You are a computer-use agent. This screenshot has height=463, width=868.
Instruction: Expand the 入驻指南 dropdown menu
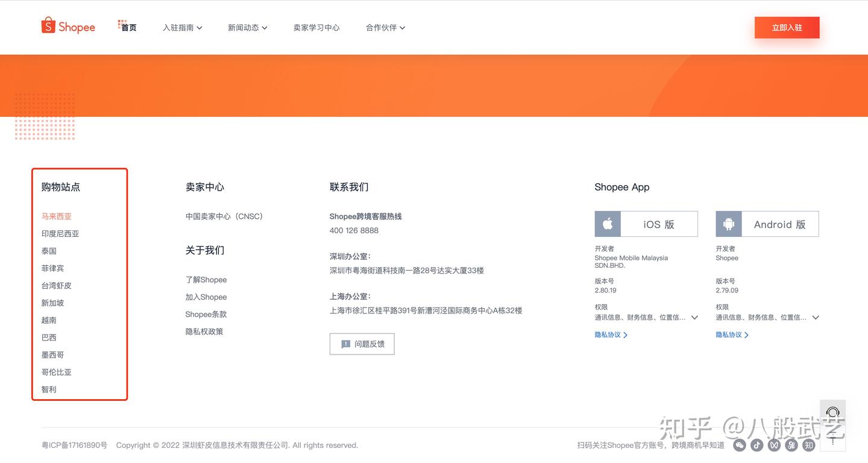point(183,28)
